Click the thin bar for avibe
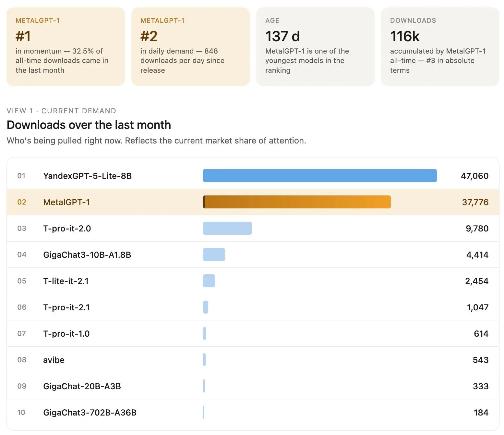 (x=204, y=360)
